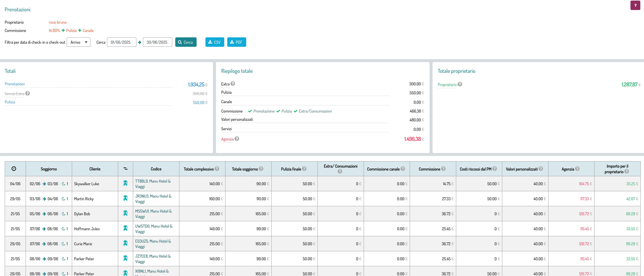Click channel icon in Curie Marie row
This screenshot has width=644, height=276.
(126, 243)
